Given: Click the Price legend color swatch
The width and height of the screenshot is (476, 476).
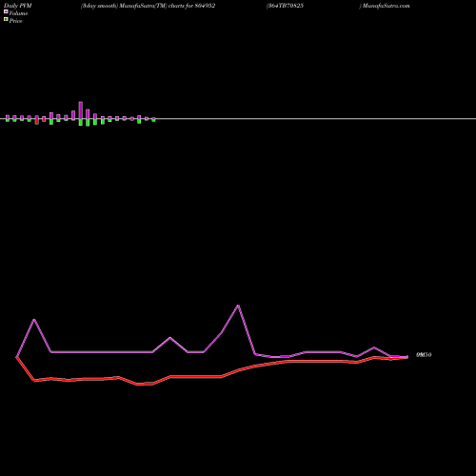Looking at the screenshot, I should click(6, 19).
